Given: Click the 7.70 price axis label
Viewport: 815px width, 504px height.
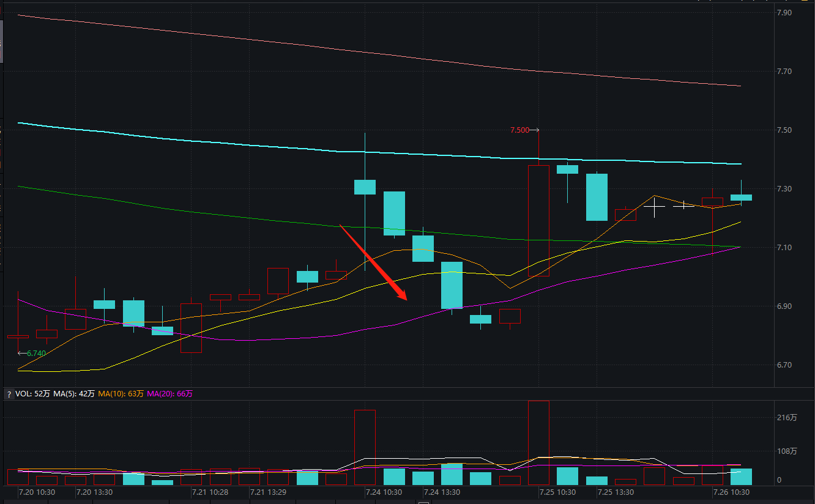Looking at the screenshot, I should [784, 72].
